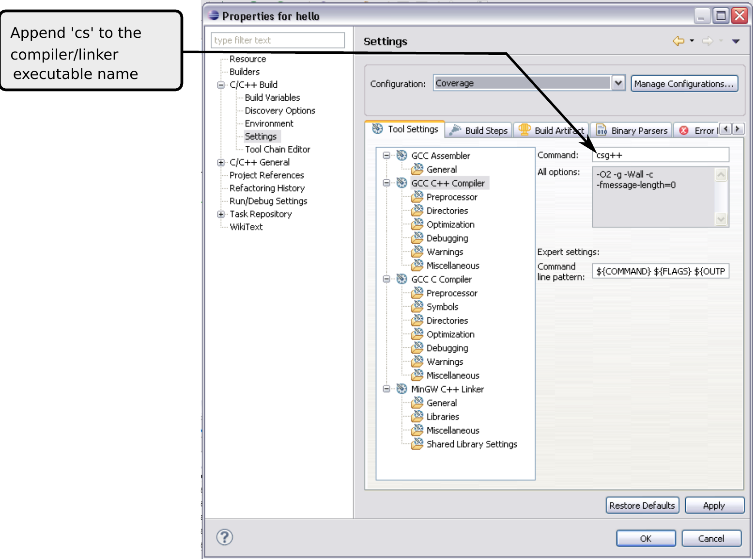Click the GCC C Compiler tool icon
Image resolution: width=756 pixels, height=559 pixels.
pos(401,279)
